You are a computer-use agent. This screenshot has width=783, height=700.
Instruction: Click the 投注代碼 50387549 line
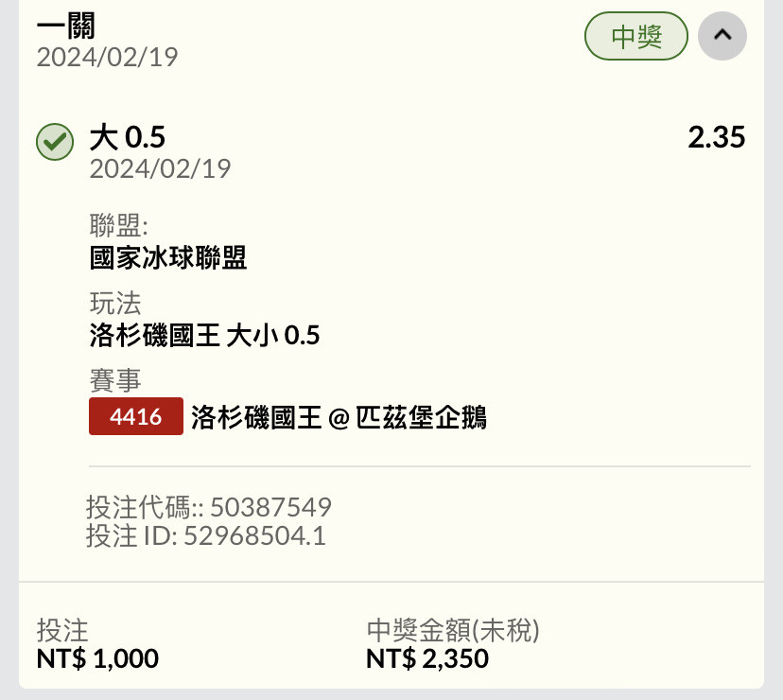click(x=209, y=507)
